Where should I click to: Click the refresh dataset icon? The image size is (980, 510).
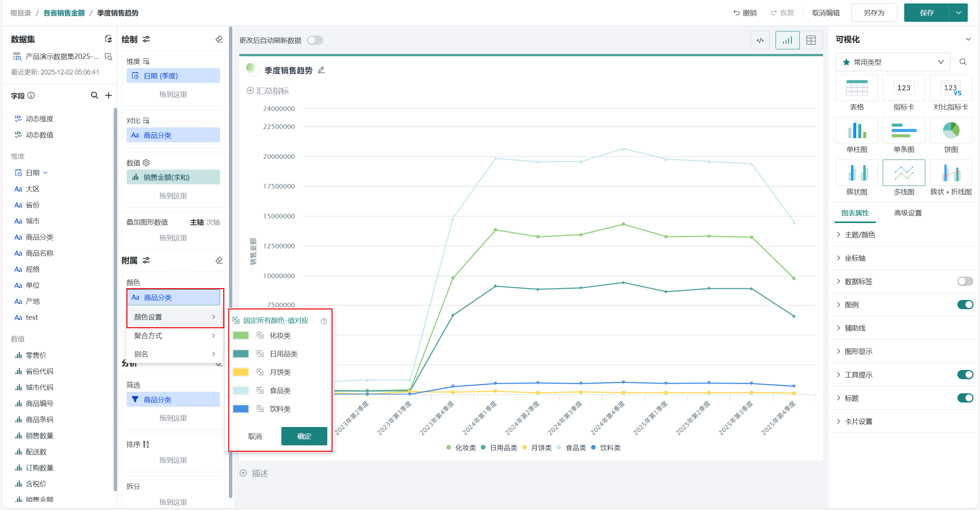[x=108, y=39]
